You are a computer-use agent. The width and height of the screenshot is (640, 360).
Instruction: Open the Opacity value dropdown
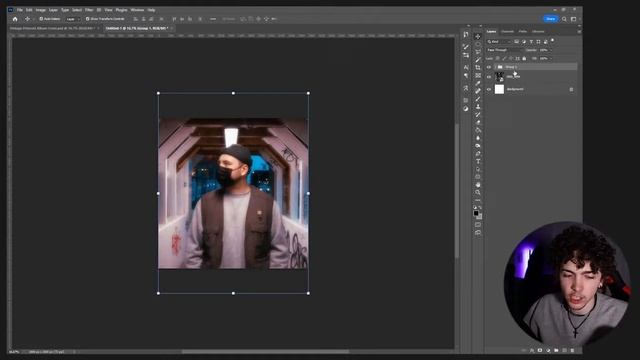click(x=552, y=50)
